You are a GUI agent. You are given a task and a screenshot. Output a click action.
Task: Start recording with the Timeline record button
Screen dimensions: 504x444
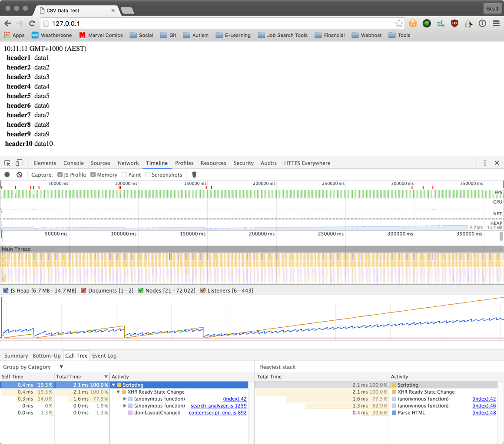point(7,174)
